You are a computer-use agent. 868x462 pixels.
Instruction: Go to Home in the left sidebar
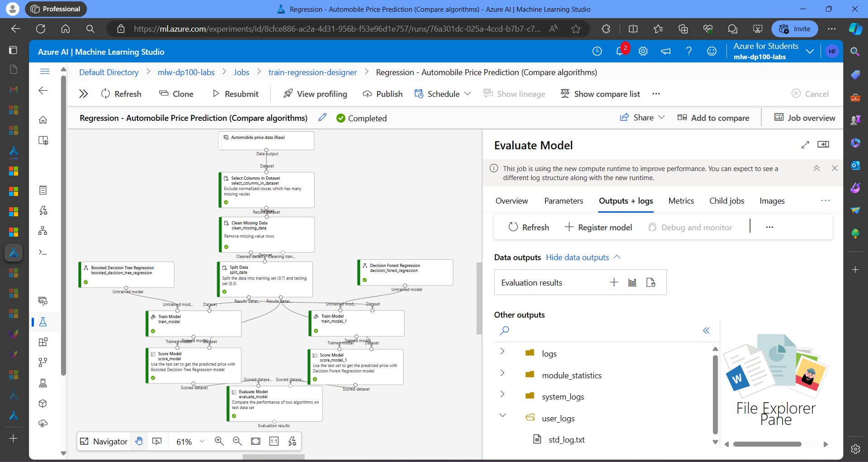coord(43,120)
